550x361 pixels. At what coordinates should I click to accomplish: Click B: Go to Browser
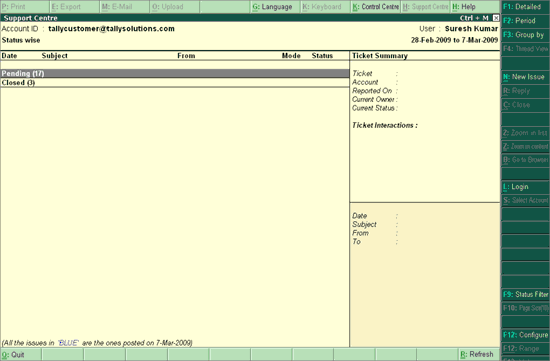point(525,160)
